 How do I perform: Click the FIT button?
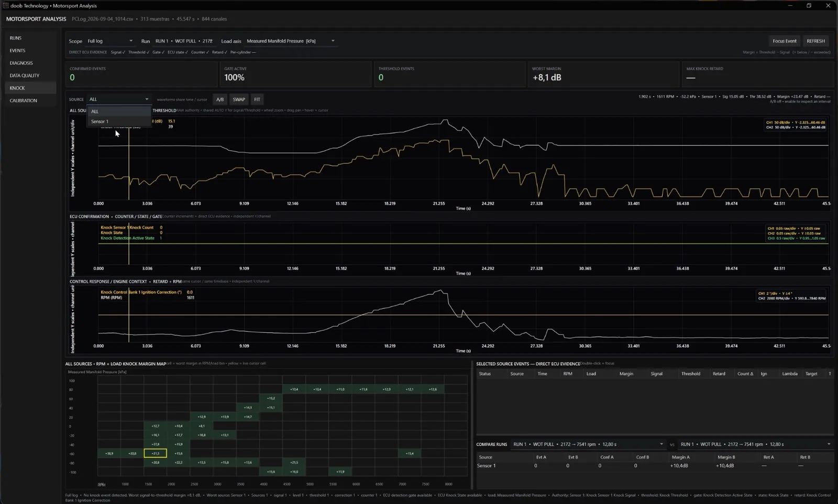257,99
